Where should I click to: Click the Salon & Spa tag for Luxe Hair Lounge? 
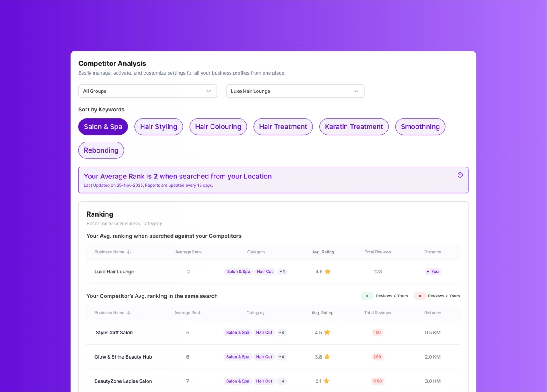[239, 272]
